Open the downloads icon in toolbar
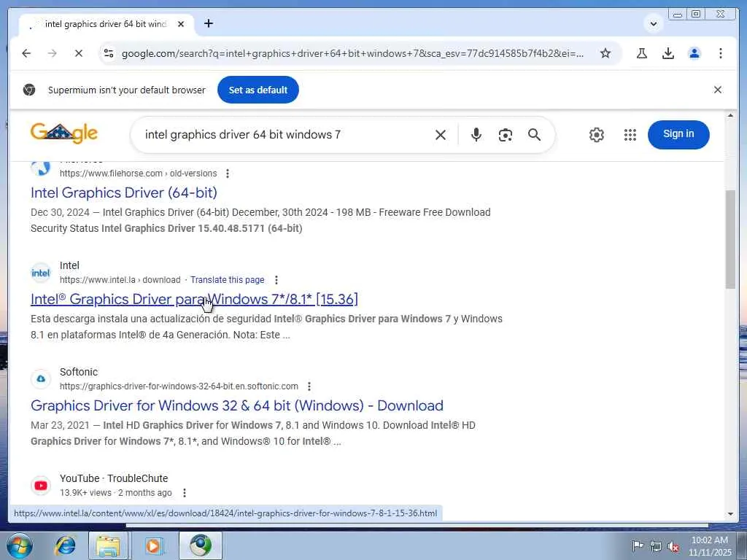Screen dimensions: 747x560 (668, 53)
